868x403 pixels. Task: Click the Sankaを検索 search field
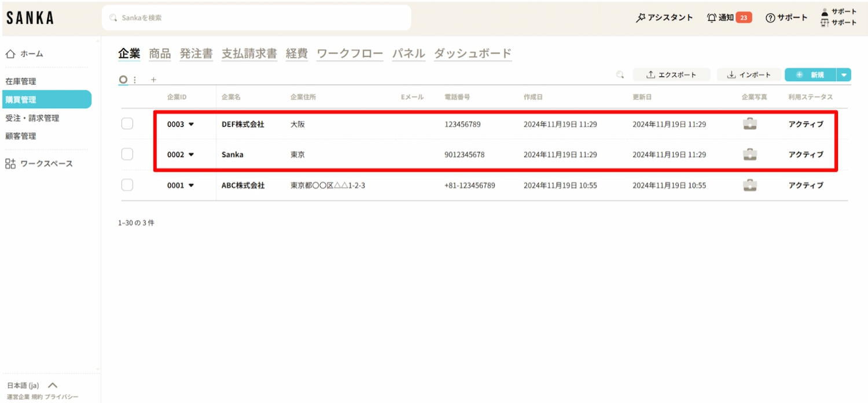pos(256,18)
